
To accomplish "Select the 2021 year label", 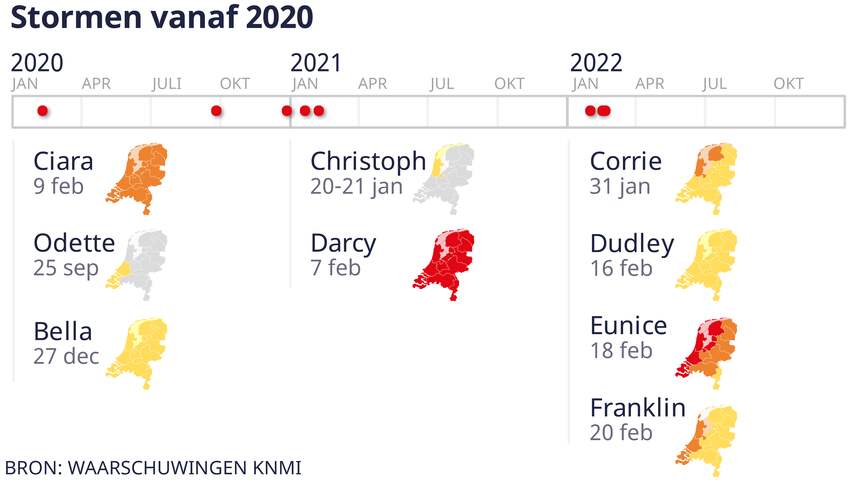I will click(316, 63).
